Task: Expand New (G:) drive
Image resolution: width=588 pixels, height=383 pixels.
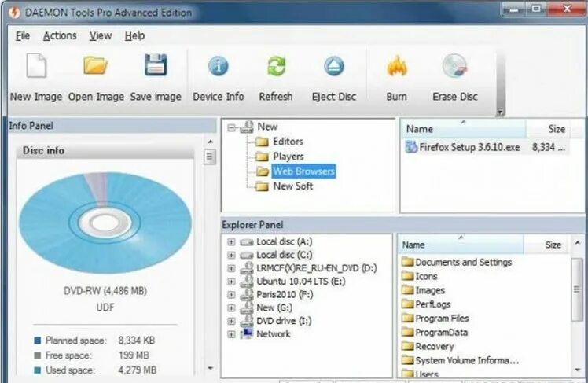Action: pyautogui.click(x=231, y=308)
